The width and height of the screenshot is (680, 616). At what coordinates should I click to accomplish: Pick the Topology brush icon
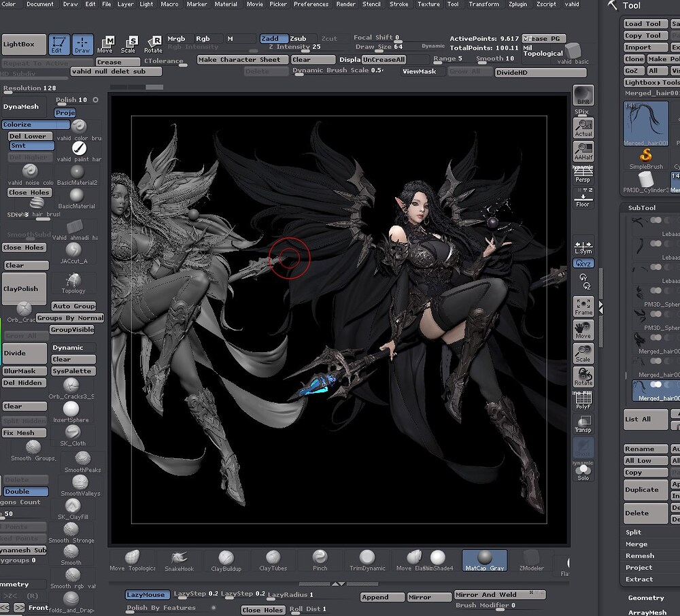point(73,284)
